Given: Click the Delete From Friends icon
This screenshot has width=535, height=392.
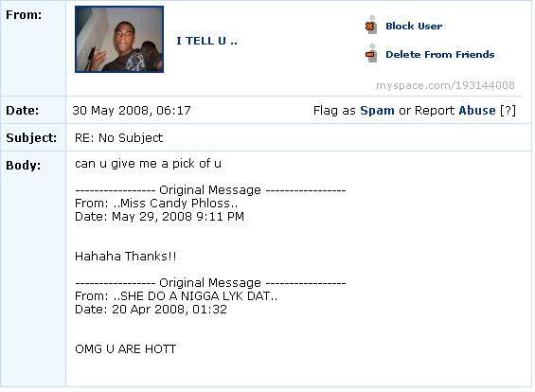Looking at the screenshot, I should click(371, 54).
